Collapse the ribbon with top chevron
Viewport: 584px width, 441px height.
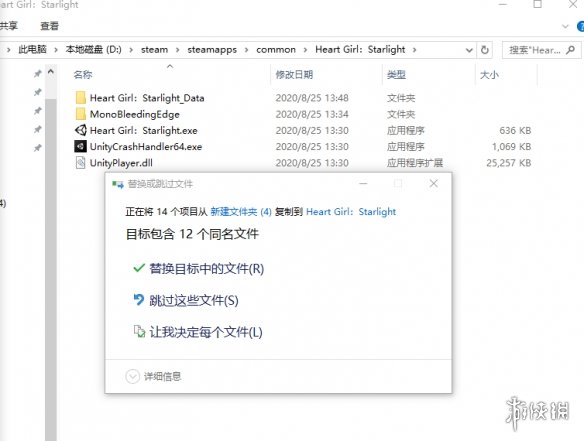pyautogui.click(x=565, y=26)
